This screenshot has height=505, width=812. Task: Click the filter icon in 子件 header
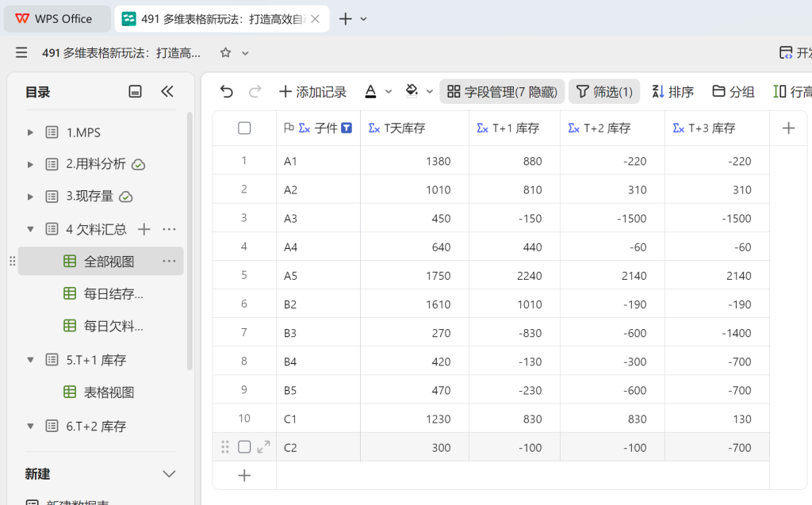(x=347, y=128)
